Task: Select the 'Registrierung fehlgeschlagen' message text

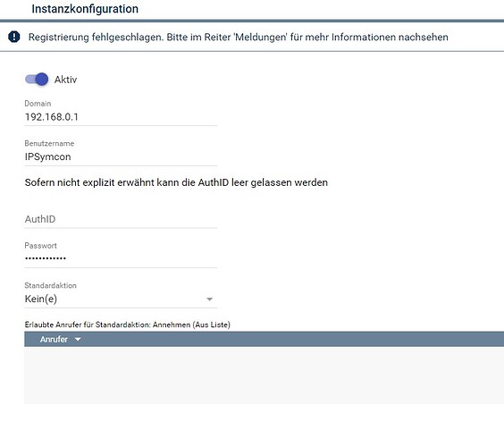Action: coord(239,38)
